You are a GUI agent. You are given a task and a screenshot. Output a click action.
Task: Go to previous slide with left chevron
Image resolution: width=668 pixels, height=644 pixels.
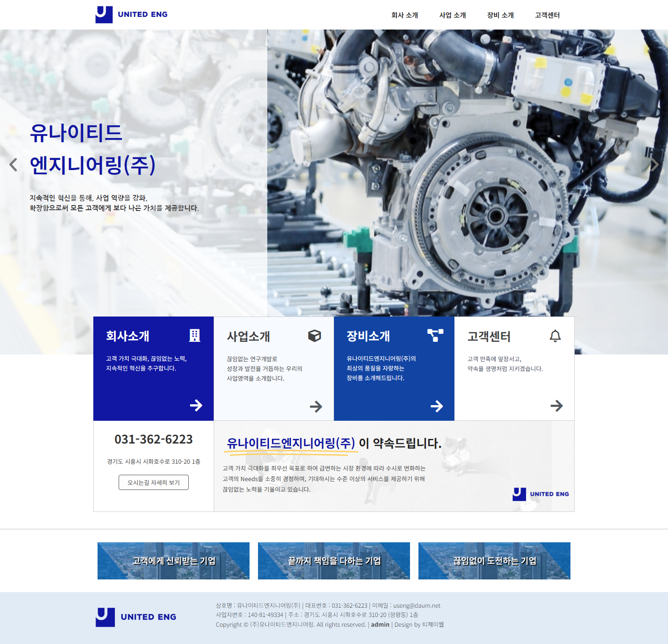pos(14,165)
